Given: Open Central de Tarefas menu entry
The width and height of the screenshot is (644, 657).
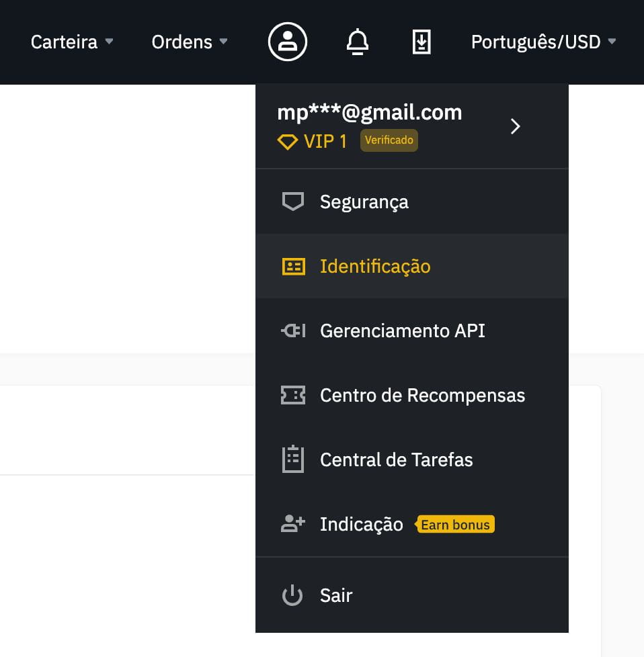Looking at the screenshot, I should pyautogui.click(x=411, y=459).
